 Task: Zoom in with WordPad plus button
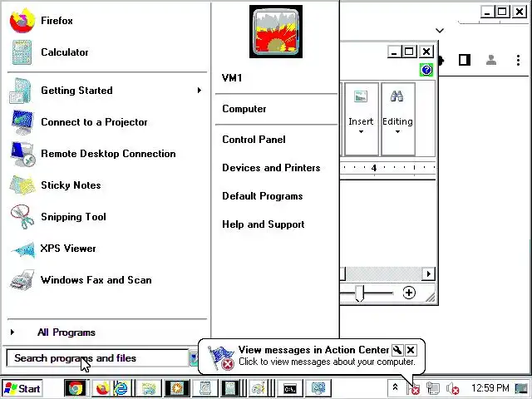pyautogui.click(x=409, y=293)
